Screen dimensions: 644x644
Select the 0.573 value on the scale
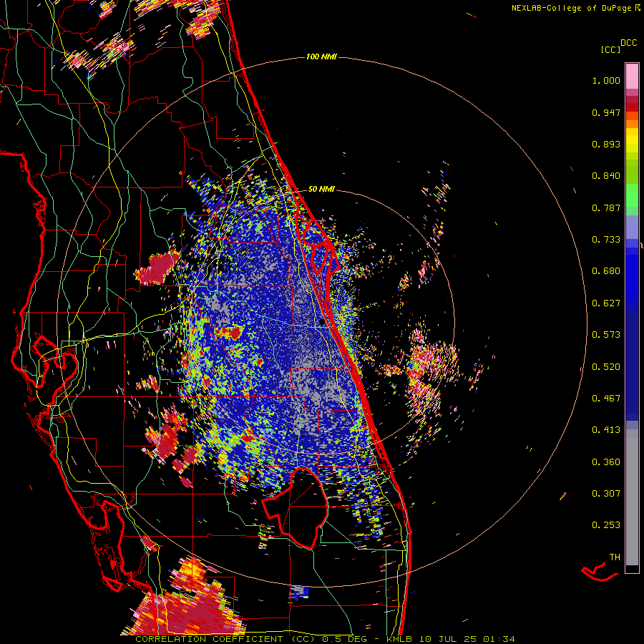(x=606, y=335)
